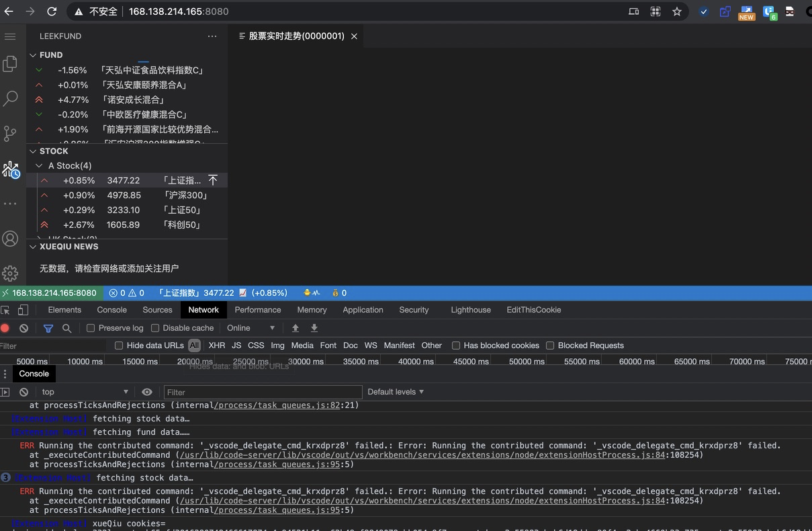
Task: Open the Manage gear in activity bar
Action: point(10,273)
